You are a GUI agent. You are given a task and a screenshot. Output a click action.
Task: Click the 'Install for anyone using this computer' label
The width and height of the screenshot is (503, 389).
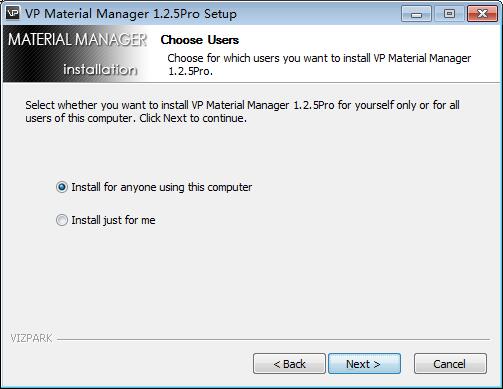[x=162, y=187]
